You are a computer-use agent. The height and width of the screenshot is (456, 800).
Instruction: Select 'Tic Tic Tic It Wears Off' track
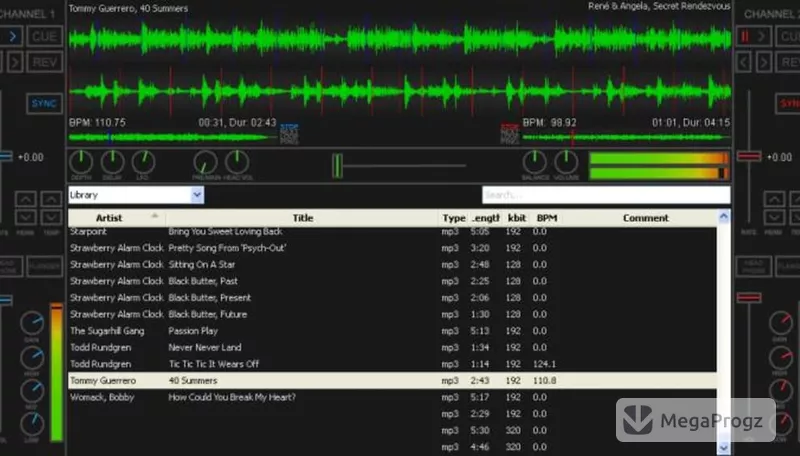point(392,364)
